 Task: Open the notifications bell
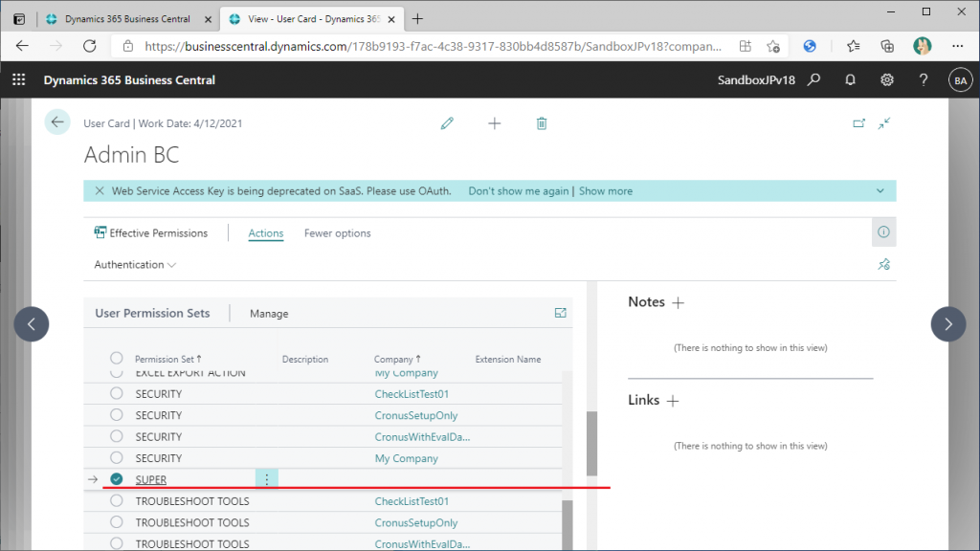(850, 80)
